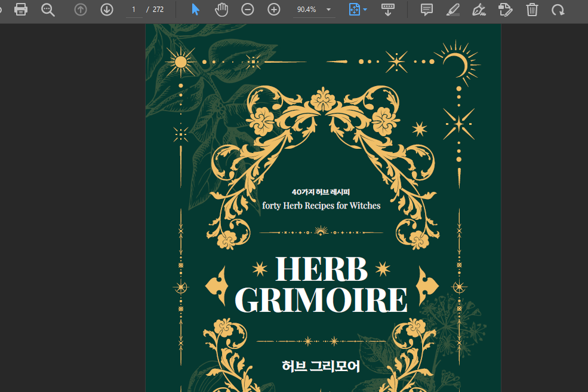Select the Highlight text marker tool
The width and height of the screenshot is (588, 392).
(x=453, y=10)
